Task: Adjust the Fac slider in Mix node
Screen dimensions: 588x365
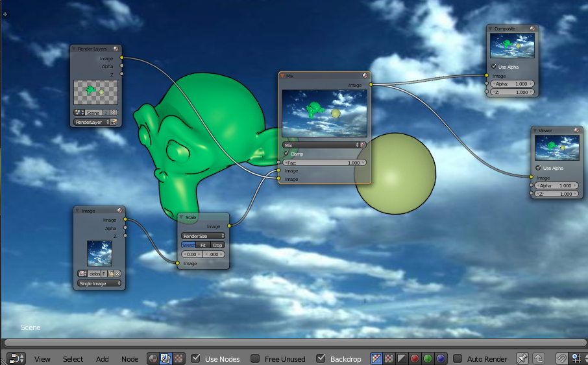Action: click(x=325, y=163)
